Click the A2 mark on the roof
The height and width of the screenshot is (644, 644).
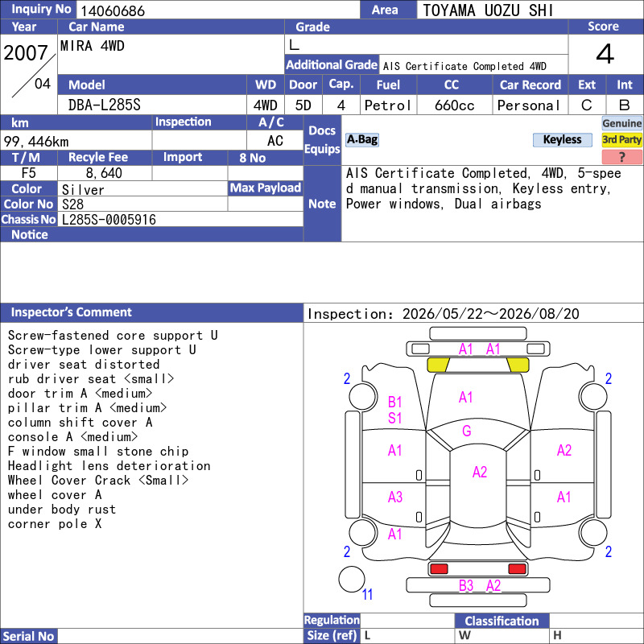coord(480,472)
